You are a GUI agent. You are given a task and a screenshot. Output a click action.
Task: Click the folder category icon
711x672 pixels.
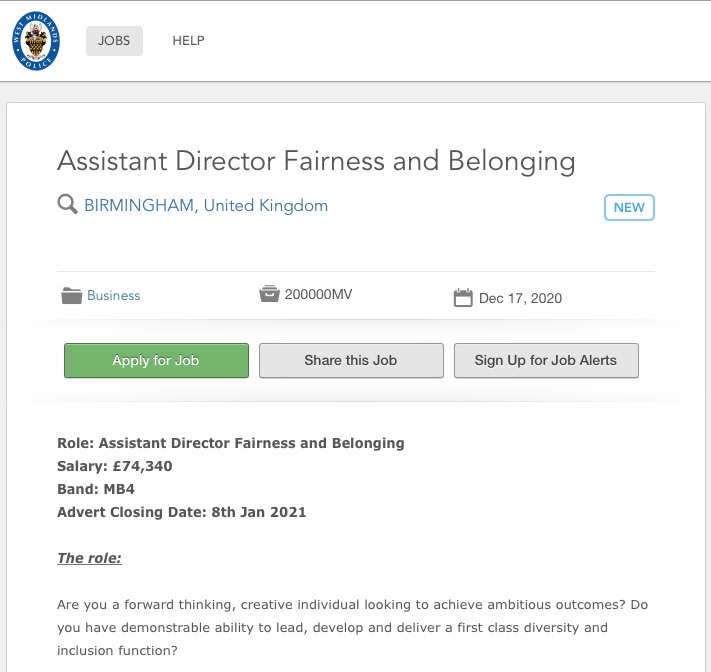coord(72,295)
